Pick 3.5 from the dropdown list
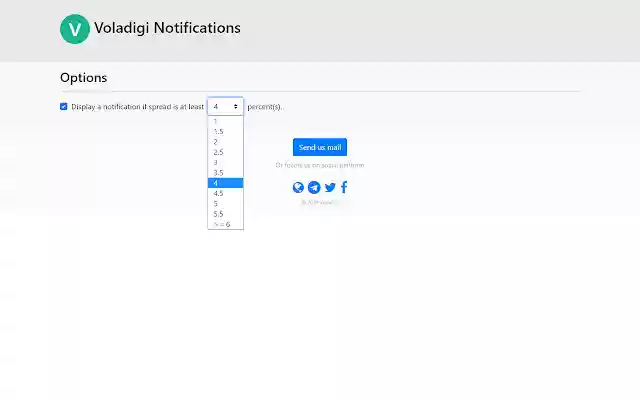The image size is (640, 400). tap(225, 173)
